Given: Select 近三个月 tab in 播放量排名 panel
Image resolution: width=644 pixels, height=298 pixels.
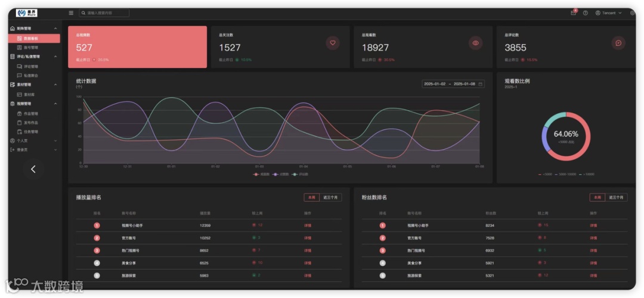Looking at the screenshot, I should point(330,197).
